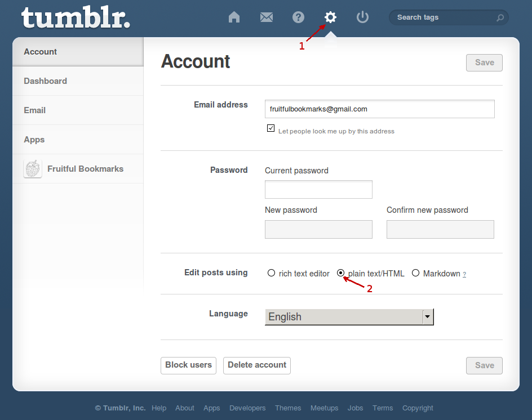Screen dimensions: 532x420
Task: Click the tumblr logo
Action: coord(75,17)
